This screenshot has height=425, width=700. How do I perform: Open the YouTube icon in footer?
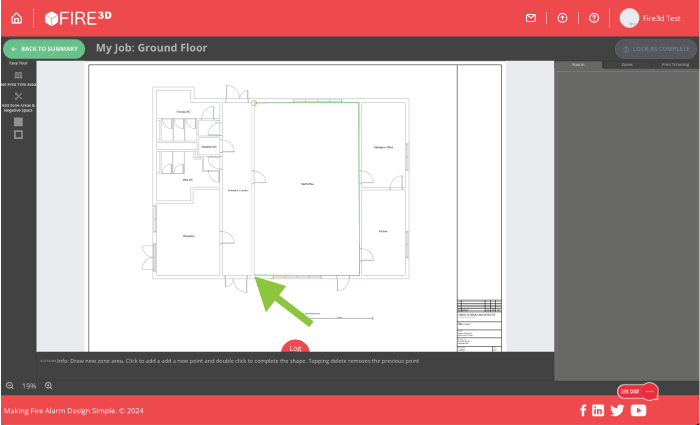tap(638, 410)
